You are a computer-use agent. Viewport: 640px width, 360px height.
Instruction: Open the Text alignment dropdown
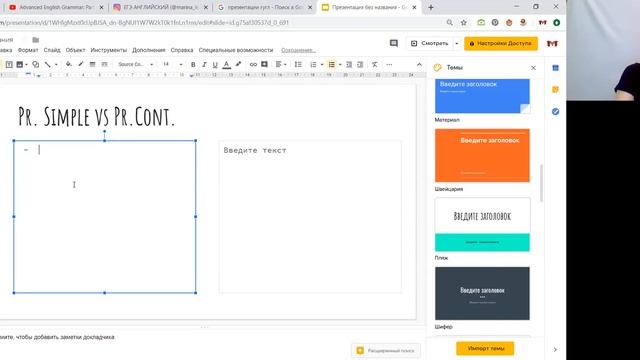[x=280, y=64]
